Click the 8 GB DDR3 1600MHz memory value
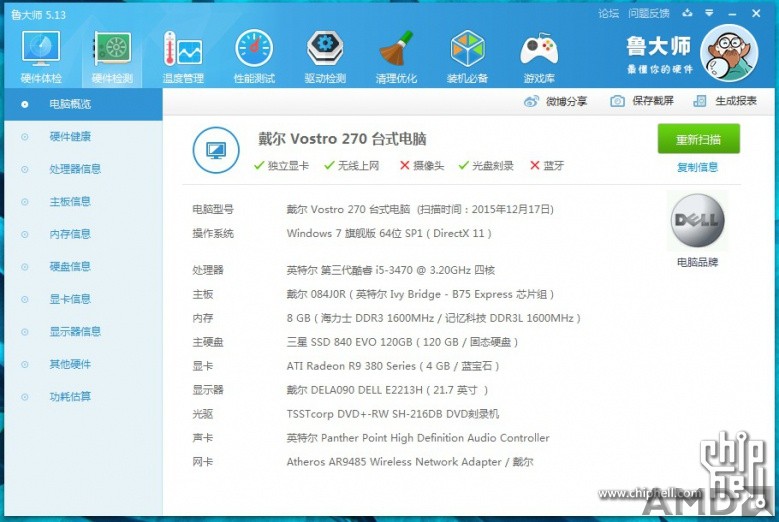The height and width of the screenshot is (522, 779). click(x=433, y=318)
